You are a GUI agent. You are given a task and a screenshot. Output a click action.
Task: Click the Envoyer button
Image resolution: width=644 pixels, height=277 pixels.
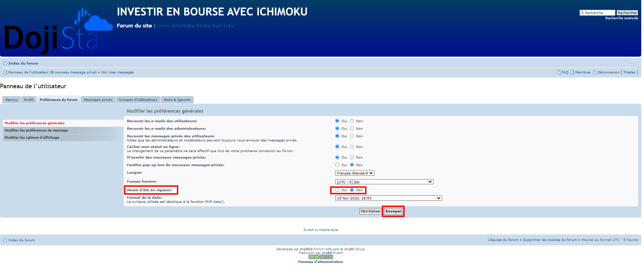393,211
